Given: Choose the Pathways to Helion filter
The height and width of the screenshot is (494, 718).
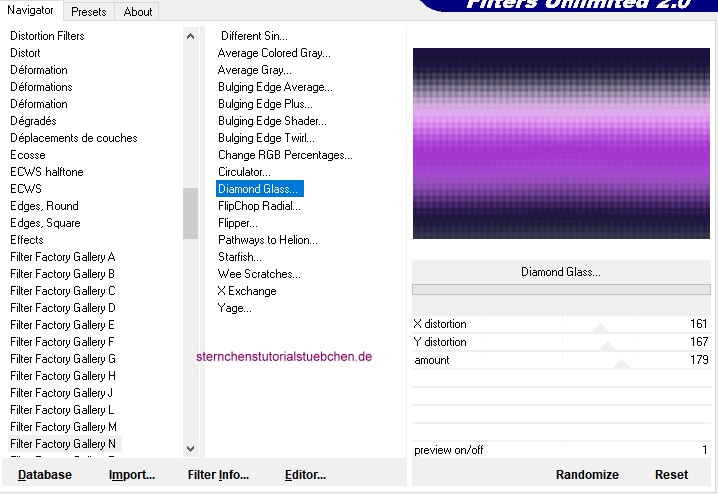Looking at the screenshot, I should [x=267, y=239].
